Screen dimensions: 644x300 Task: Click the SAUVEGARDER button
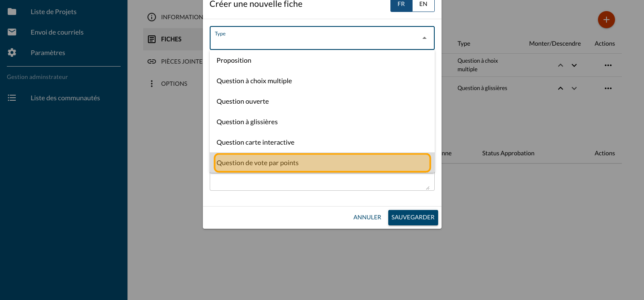413,217
